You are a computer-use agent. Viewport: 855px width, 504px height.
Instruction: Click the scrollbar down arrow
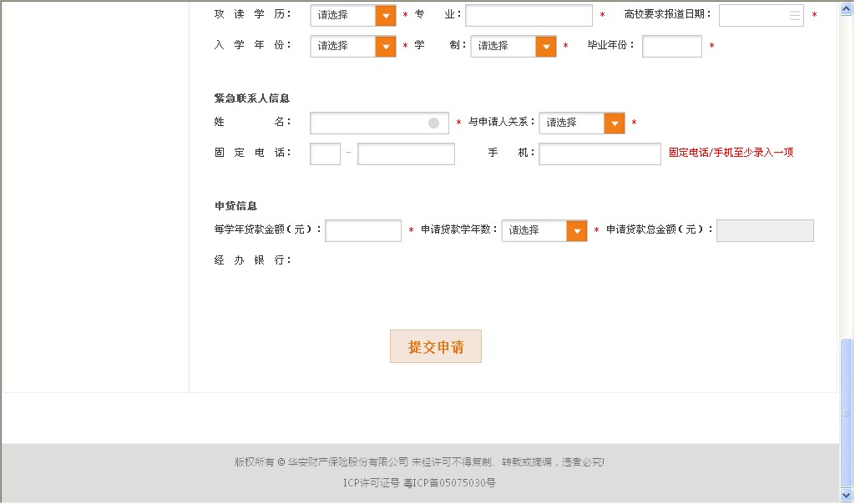tap(847, 497)
